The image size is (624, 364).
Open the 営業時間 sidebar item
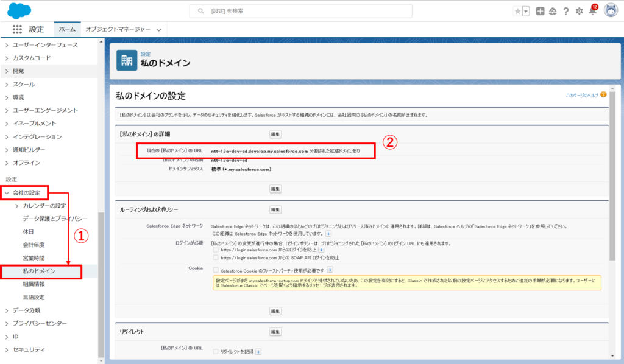click(34, 258)
